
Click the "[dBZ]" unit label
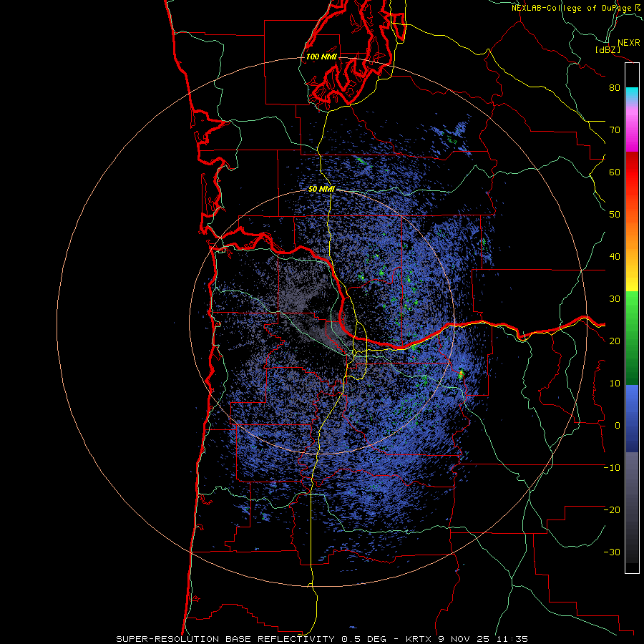tap(608, 49)
